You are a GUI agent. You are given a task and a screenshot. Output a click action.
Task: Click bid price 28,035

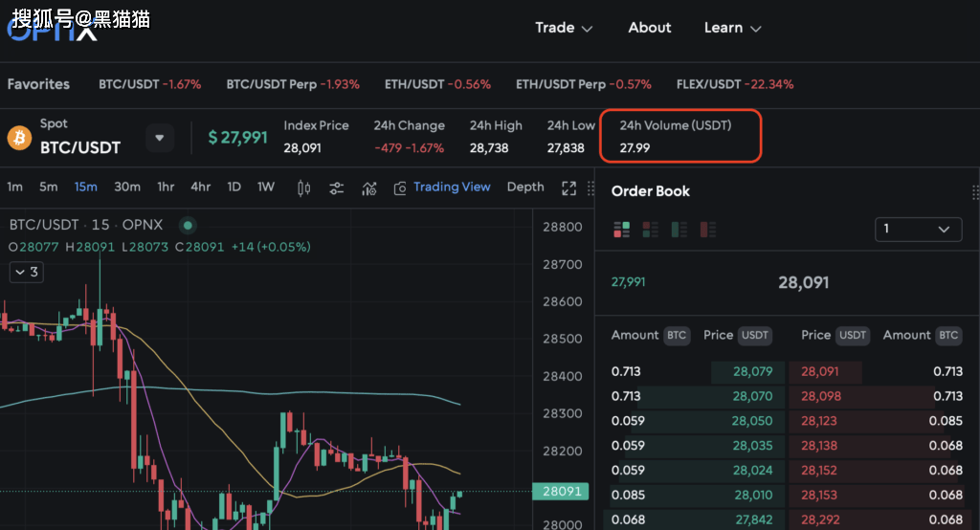752,446
